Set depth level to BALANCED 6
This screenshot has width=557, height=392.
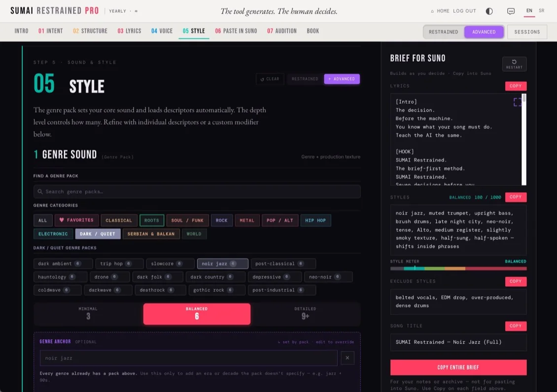pyautogui.click(x=197, y=314)
